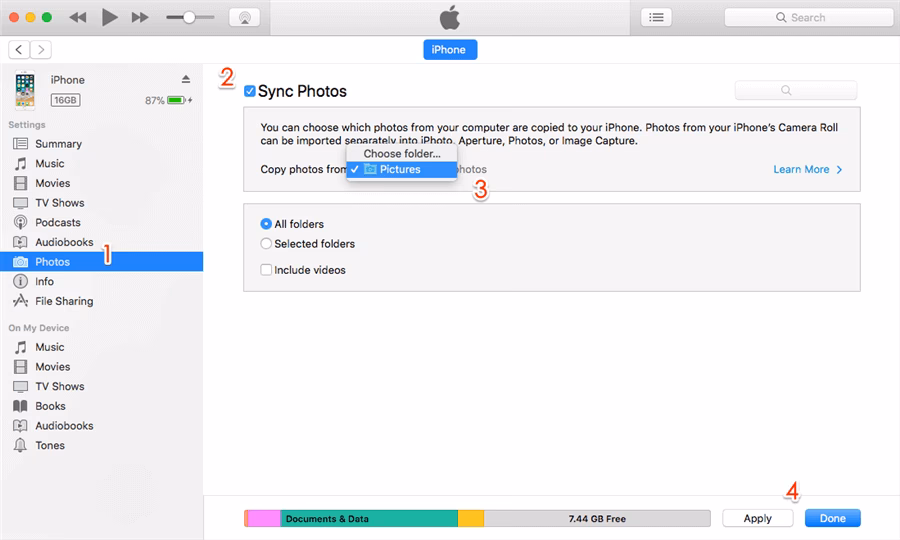The height and width of the screenshot is (540, 900).
Task: Choose the Selected folders radio option
Action: pyautogui.click(x=266, y=244)
